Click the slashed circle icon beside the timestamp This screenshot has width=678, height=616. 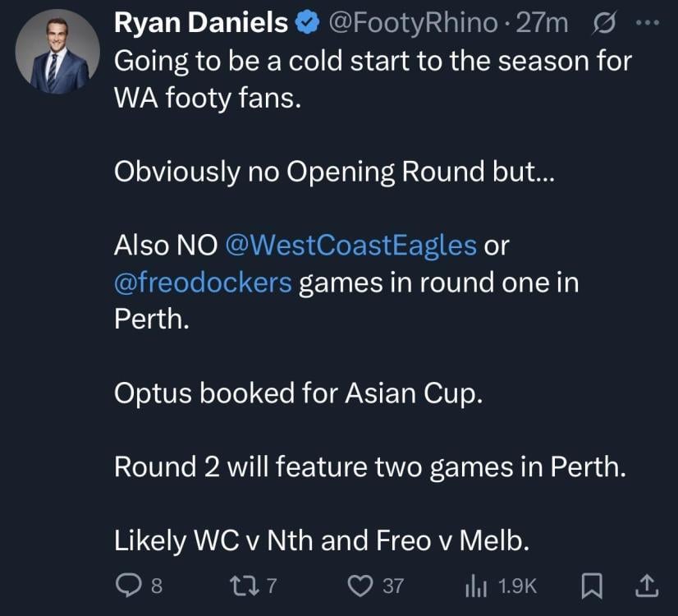point(602,25)
